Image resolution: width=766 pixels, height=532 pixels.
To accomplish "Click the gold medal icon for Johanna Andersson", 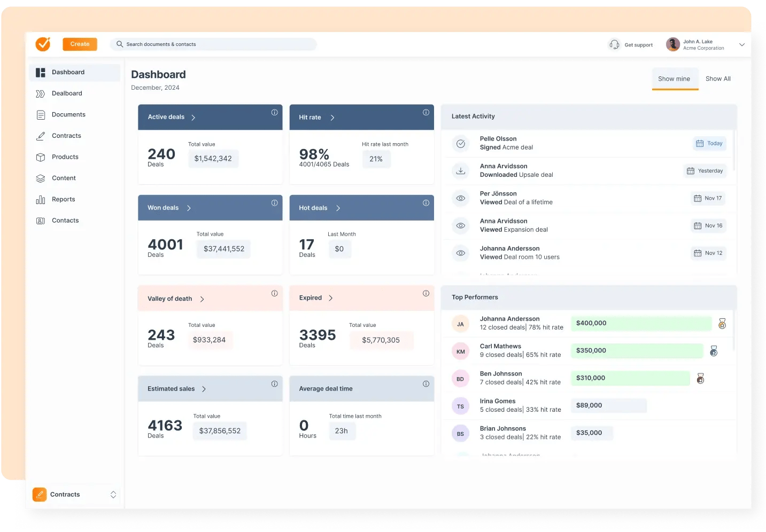I will (x=722, y=324).
